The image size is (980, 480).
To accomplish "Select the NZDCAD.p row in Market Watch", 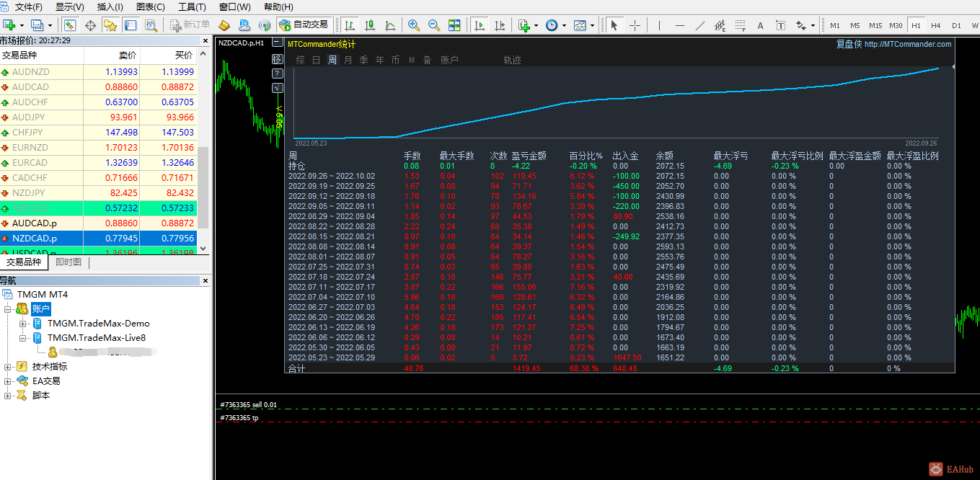I will click(x=99, y=238).
